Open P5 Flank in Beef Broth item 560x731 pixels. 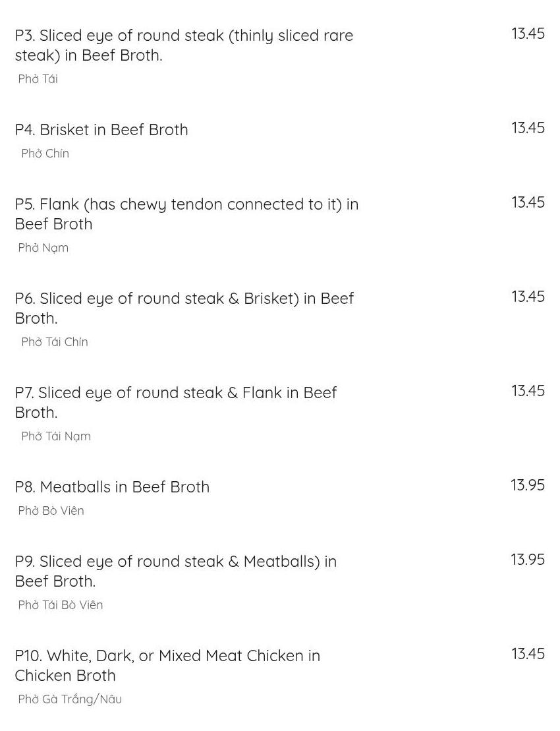coord(187,214)
